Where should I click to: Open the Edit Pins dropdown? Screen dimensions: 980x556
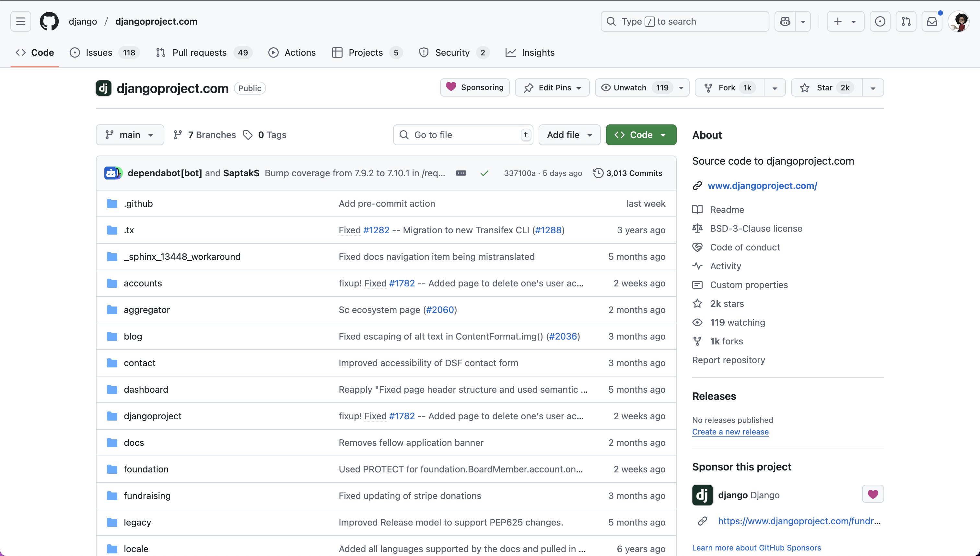[x=552, y=87]
